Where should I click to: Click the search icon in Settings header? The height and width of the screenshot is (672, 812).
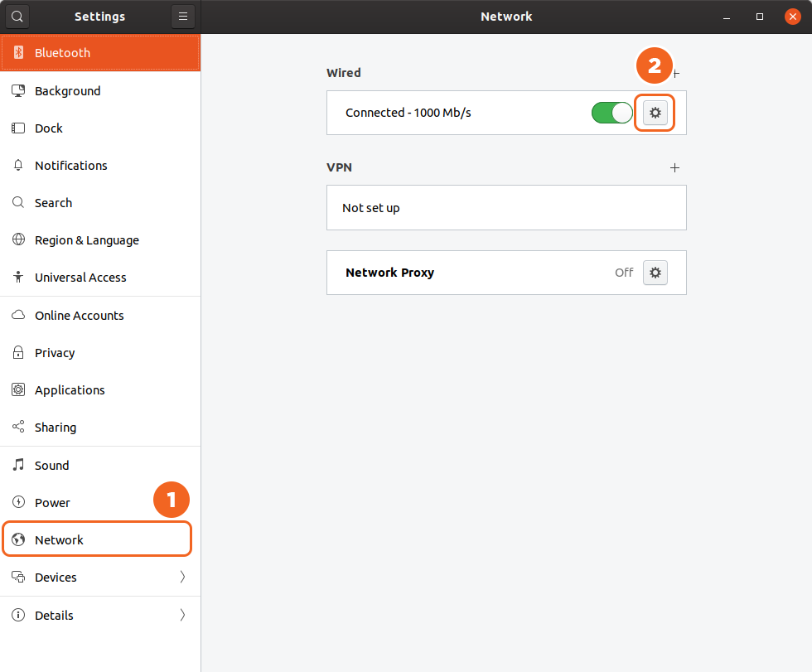click(17, 17)
